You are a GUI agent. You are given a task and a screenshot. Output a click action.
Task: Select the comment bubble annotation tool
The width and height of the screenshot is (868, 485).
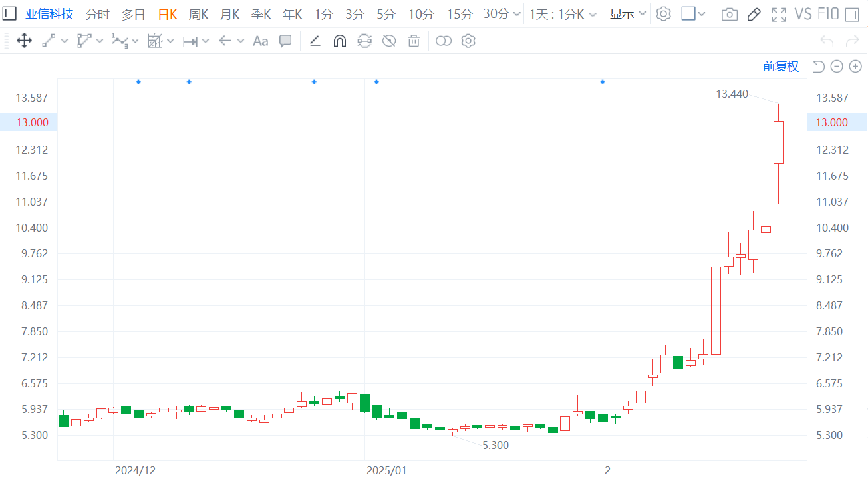click(285, 41)
